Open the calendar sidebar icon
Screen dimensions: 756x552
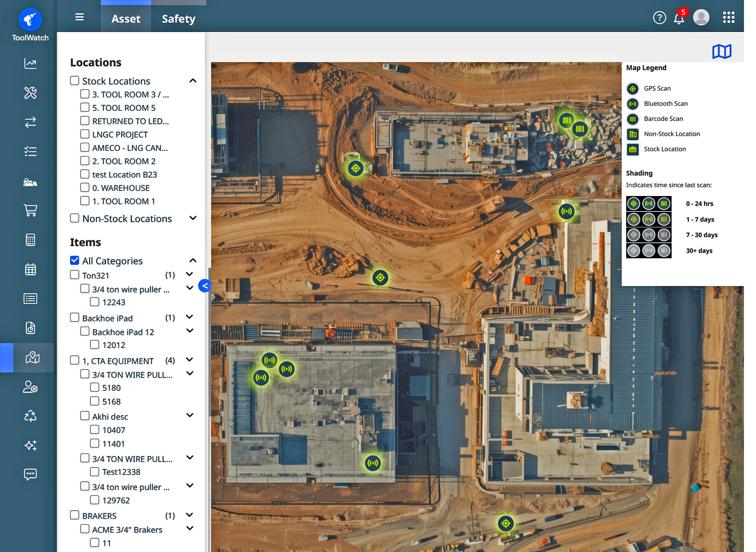pos(30,269)
